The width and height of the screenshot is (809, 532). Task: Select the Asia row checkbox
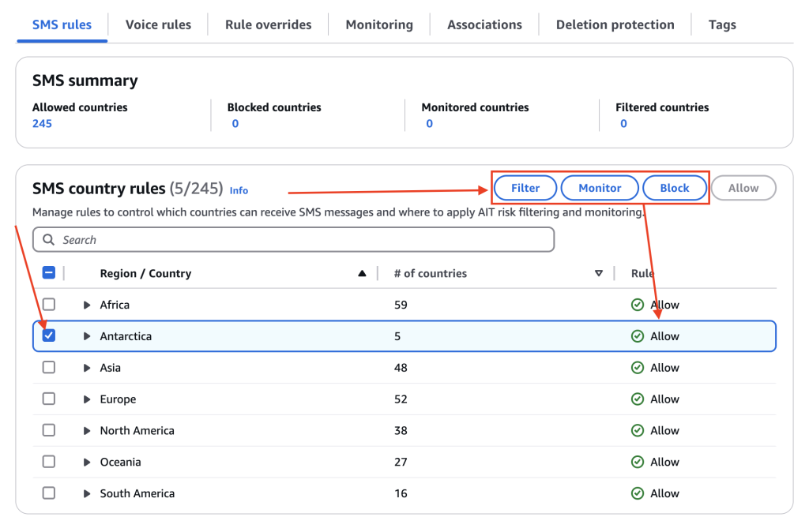pos(49,368)
